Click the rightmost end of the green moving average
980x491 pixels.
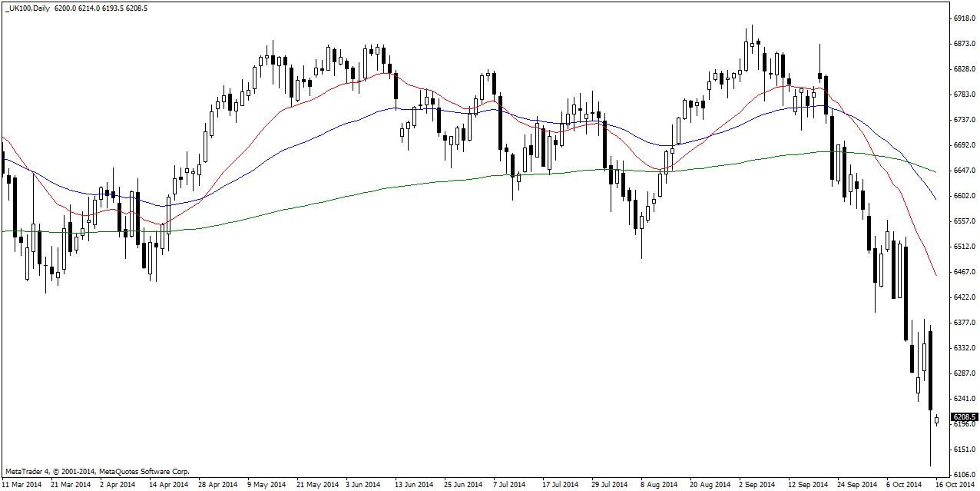(935, 171)
